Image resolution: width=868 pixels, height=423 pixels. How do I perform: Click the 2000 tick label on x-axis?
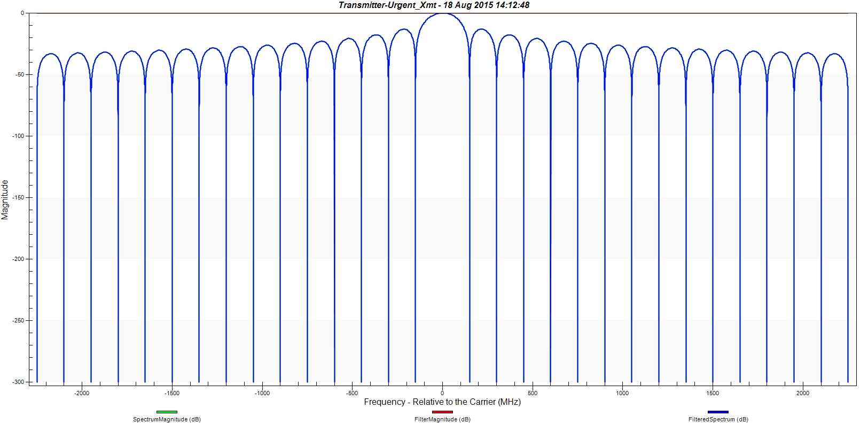[803, 393]
